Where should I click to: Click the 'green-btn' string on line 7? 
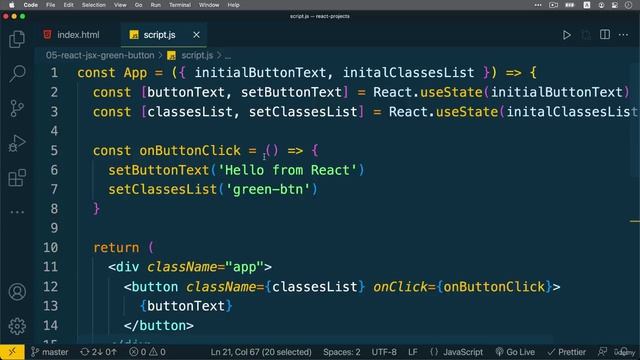(x=268, y=189)
